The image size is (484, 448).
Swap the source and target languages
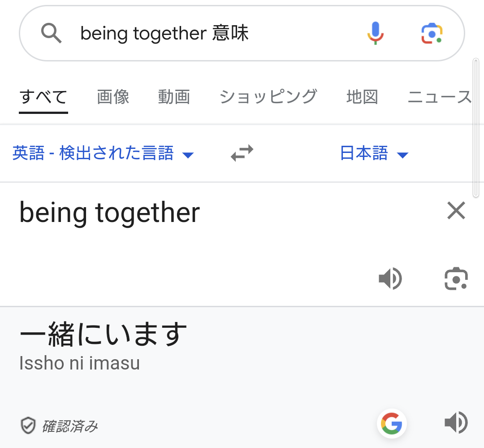(x=242, y=153)
